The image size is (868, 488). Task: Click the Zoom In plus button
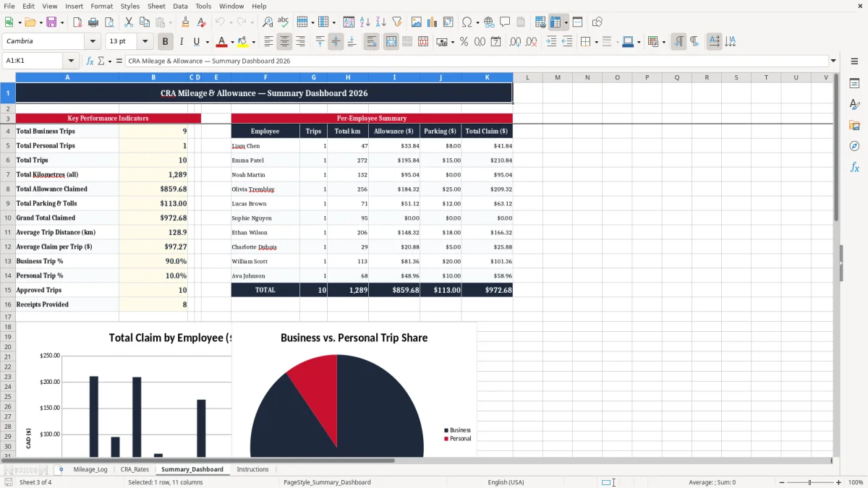tap(838, 482)
